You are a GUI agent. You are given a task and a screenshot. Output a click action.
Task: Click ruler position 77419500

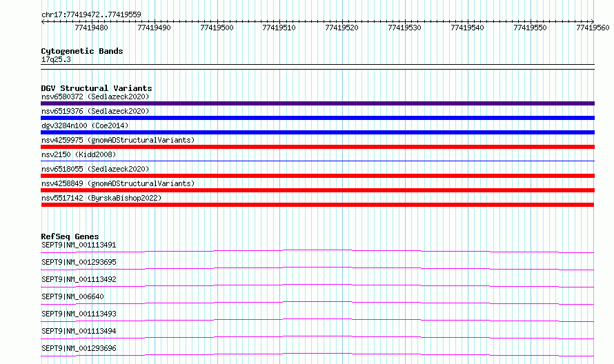(217, 28)
